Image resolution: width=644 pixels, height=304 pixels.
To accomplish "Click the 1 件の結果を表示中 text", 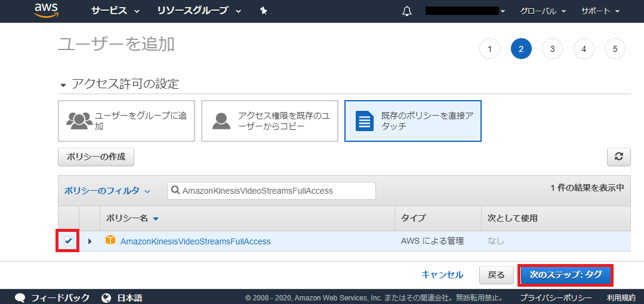I will click(x=587, y=188).
